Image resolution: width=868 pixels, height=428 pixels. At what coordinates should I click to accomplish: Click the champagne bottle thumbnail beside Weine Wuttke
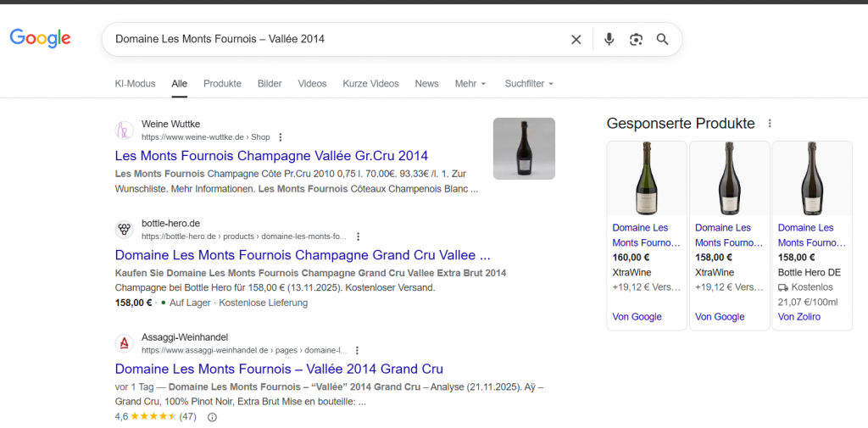(524, 148)
